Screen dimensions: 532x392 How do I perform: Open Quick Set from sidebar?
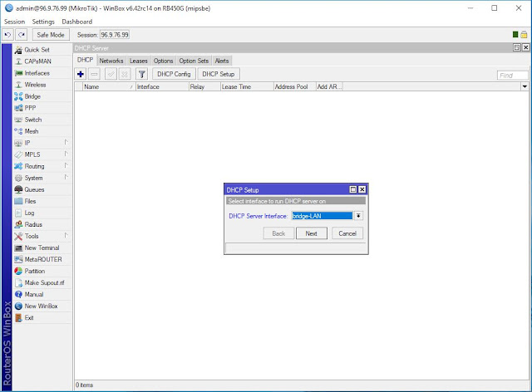(42, 50)
